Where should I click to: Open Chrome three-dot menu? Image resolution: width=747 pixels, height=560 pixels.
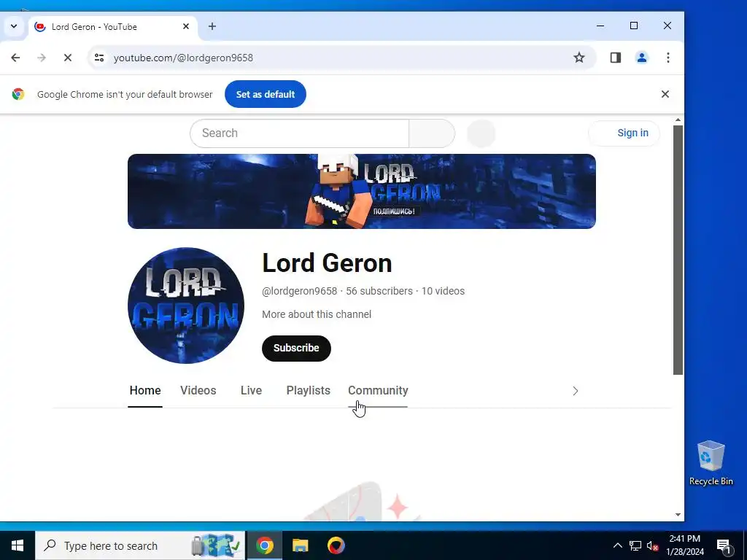point(668,58)
